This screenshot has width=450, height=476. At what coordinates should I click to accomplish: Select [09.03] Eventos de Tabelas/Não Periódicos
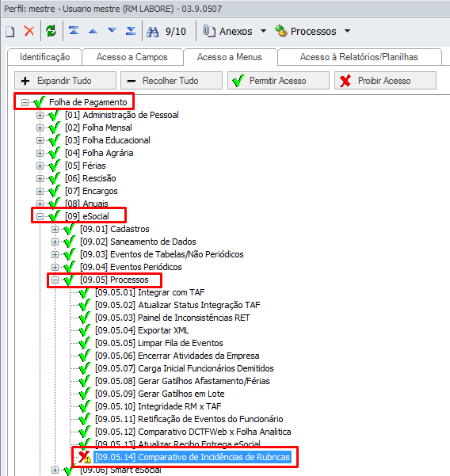click(162, 254)
